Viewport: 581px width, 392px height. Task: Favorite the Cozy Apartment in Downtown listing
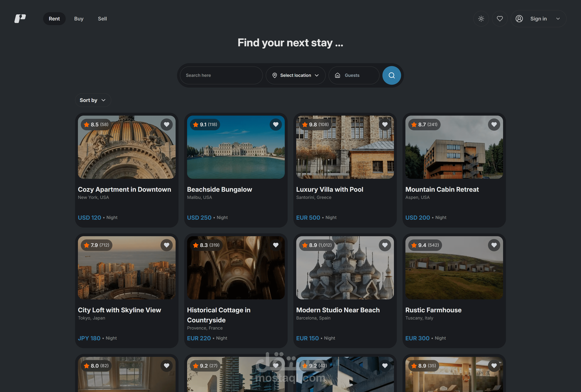point(166,125)
